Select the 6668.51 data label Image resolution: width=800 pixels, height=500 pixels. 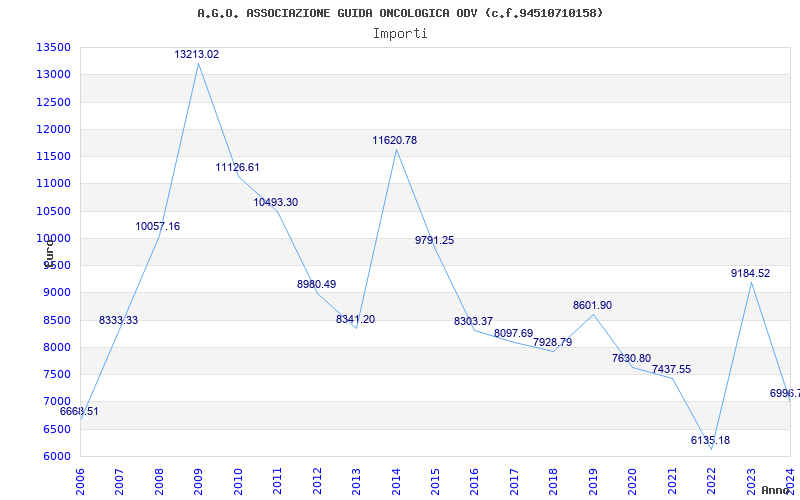click(79, 411)
